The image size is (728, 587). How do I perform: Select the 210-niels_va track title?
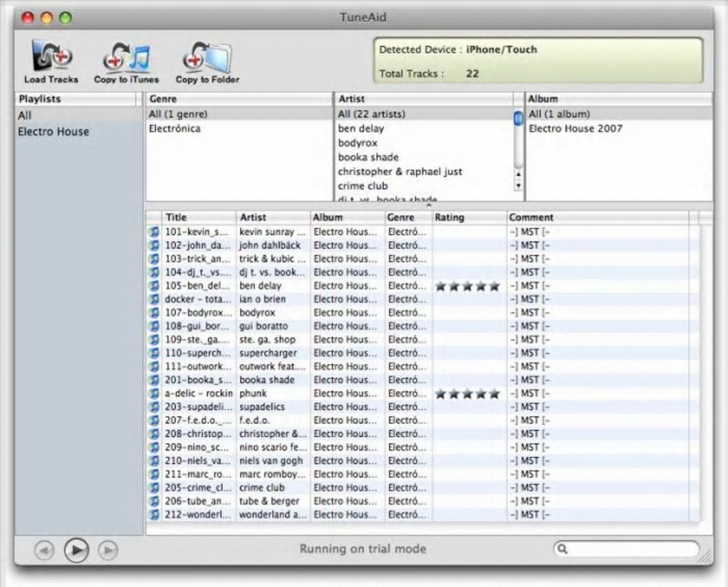198,461
